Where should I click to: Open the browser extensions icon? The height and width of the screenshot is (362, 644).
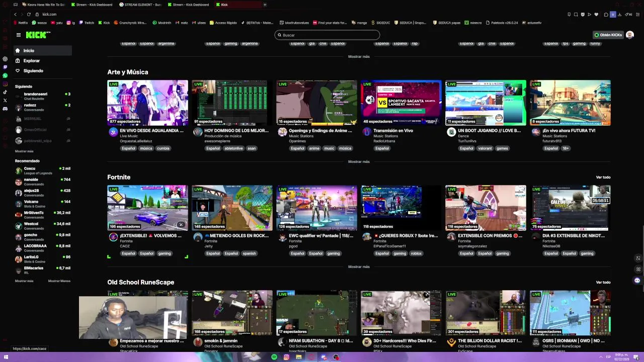coord(606,14)
